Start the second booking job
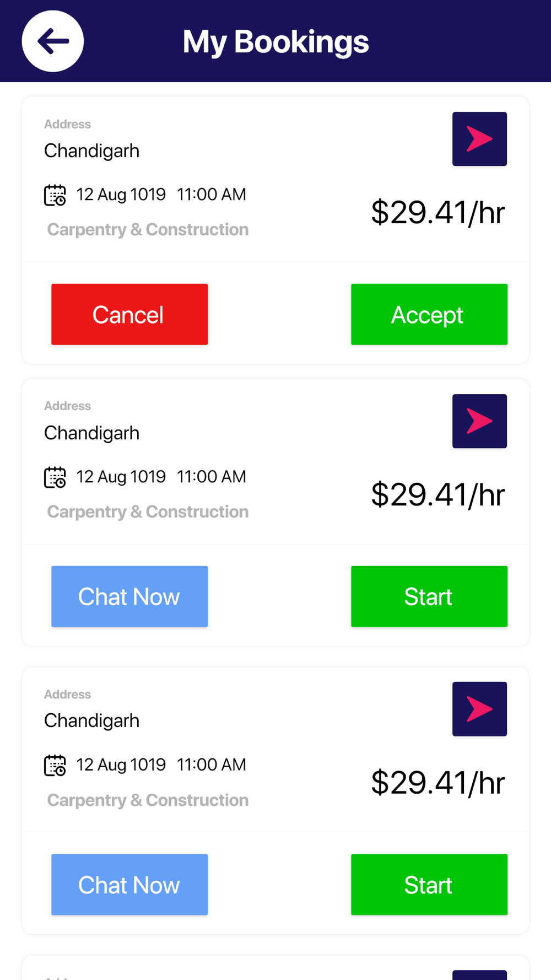Image resolution: width=551 pixels, height=980 pixels. (x=429, y=596)
